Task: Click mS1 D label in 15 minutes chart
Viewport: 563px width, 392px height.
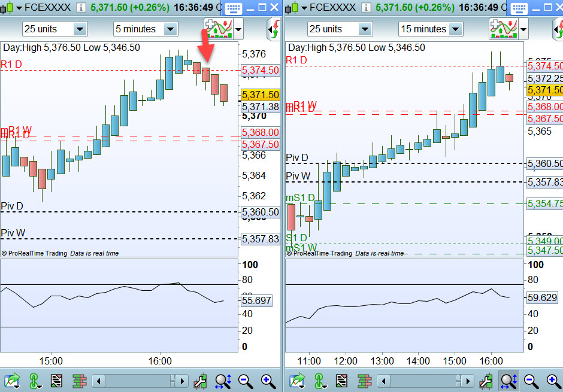Action: [x=300, y=197]
